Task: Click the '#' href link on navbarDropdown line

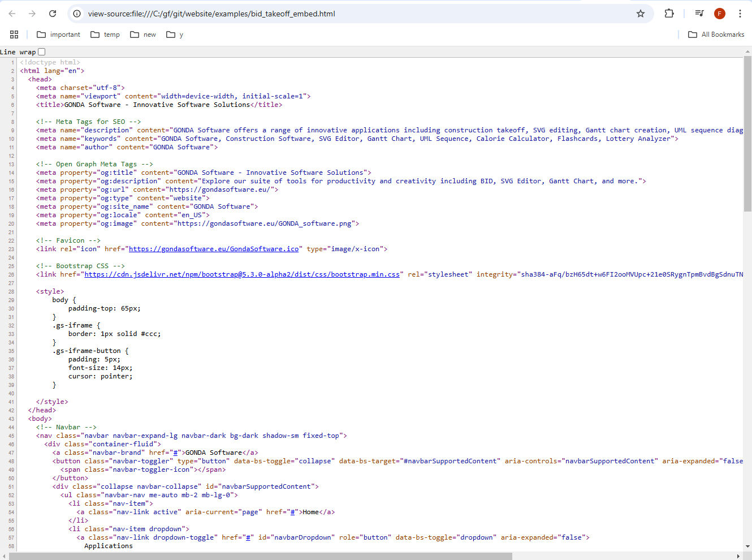Action: coord(248,537)
